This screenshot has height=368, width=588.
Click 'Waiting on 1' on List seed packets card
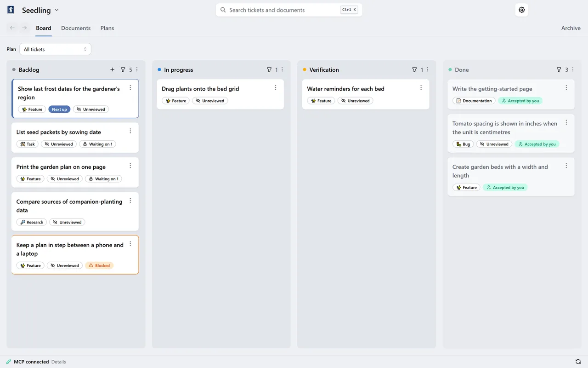pos(97,144)
